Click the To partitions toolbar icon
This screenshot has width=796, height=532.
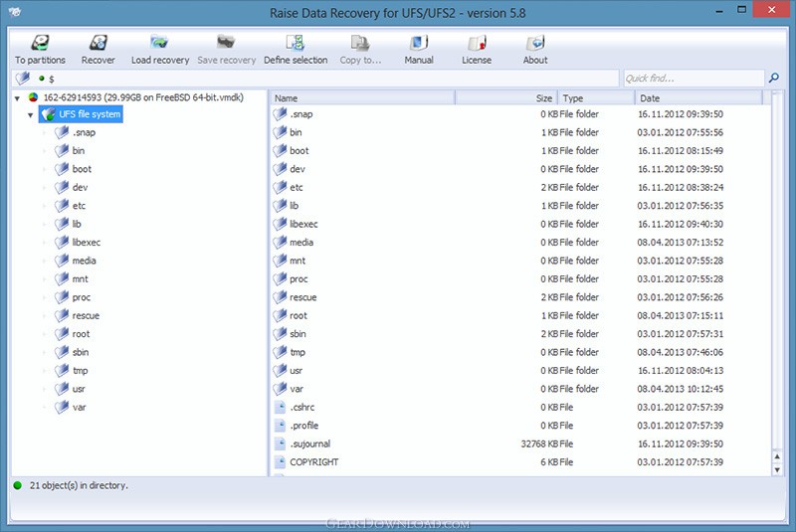[40, 44]
